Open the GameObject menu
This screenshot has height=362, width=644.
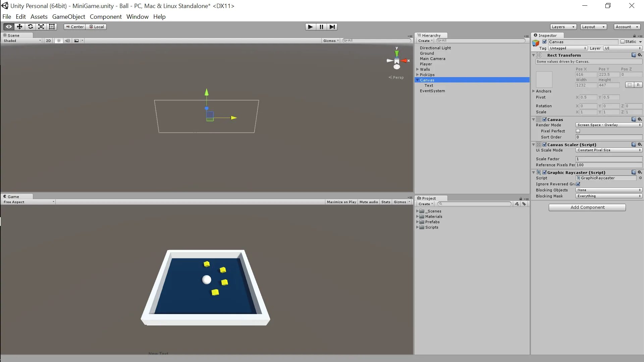tap(68, 17)
